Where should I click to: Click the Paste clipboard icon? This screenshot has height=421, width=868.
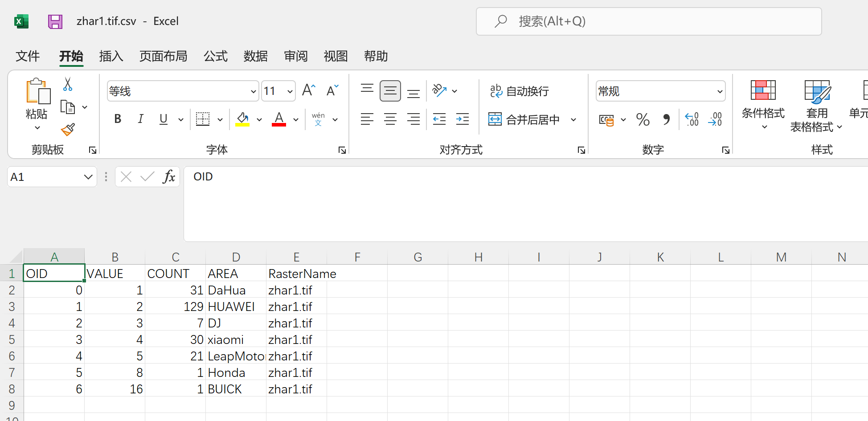point(37,91)
